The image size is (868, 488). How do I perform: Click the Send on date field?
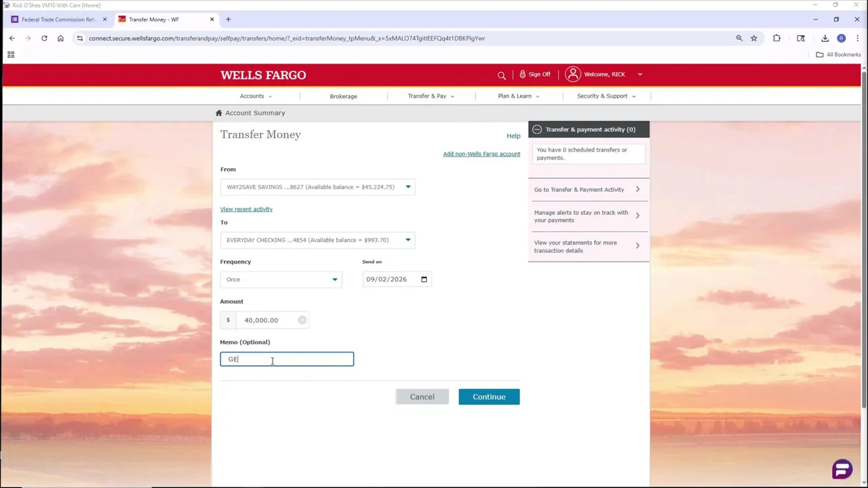click(x=397, y=279)
